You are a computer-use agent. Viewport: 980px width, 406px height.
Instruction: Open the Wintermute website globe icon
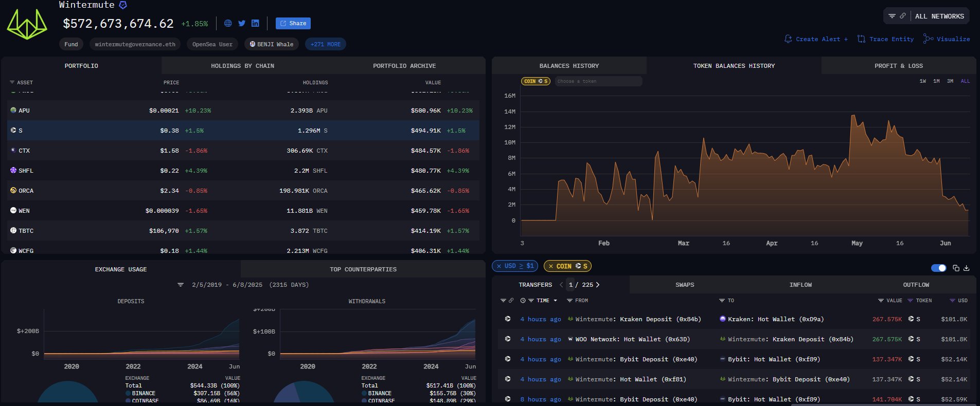coord(228,23)
